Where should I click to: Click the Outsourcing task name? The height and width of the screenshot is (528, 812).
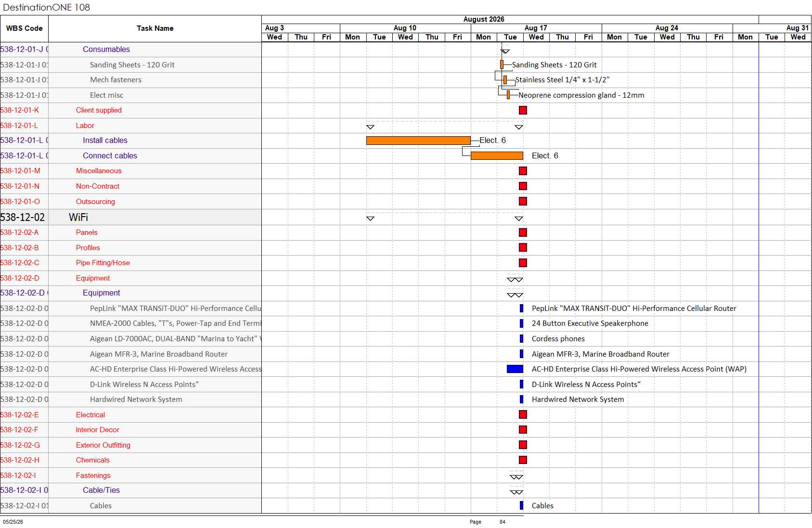95,202
